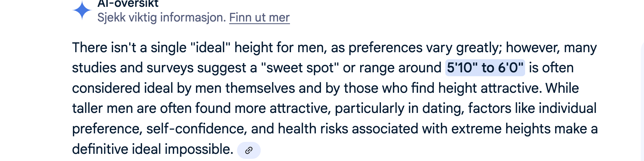The height and width of the screenshot is (161, 644).
Task: Click the phrase "sweet spot" in the paragraph
Action: 300,68
